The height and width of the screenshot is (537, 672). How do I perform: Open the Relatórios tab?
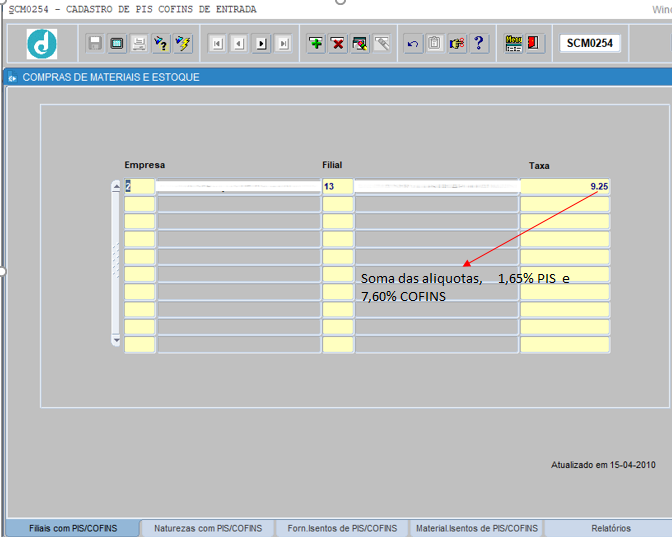click(x=611, y=528)
